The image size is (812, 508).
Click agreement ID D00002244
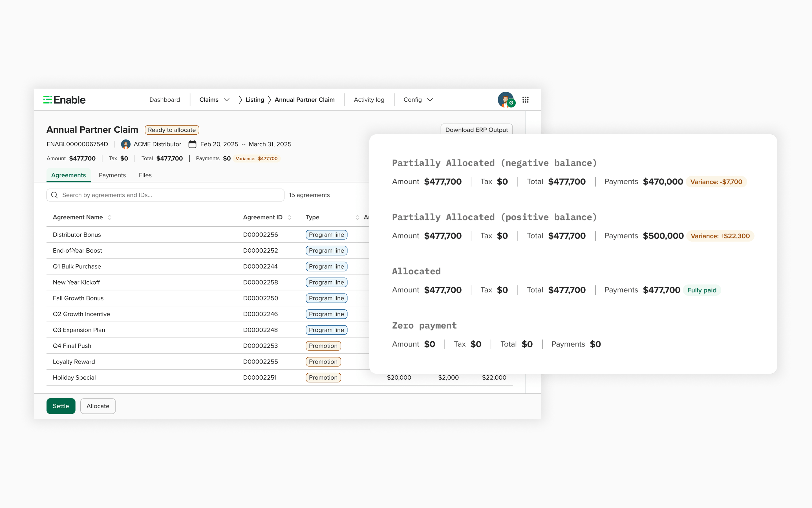pyautogui.click(x=261, y=266)
